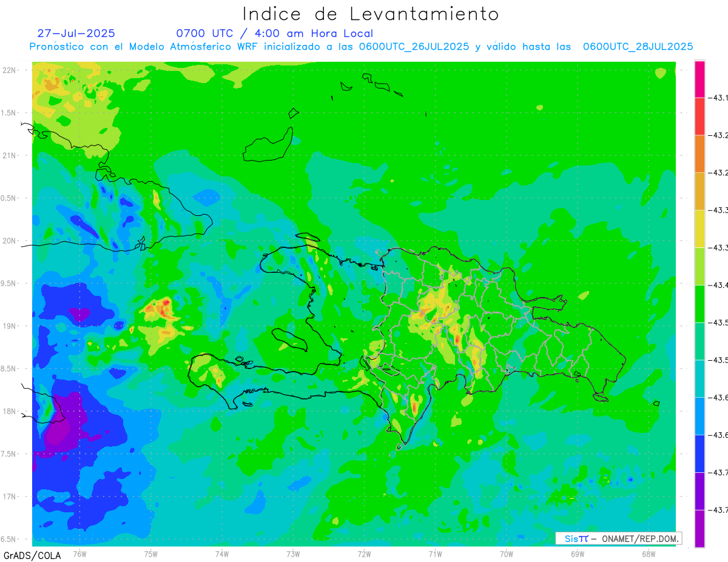Click the '74W' longitude label
Screen dimensions: 728x562
tap(222, 554)
